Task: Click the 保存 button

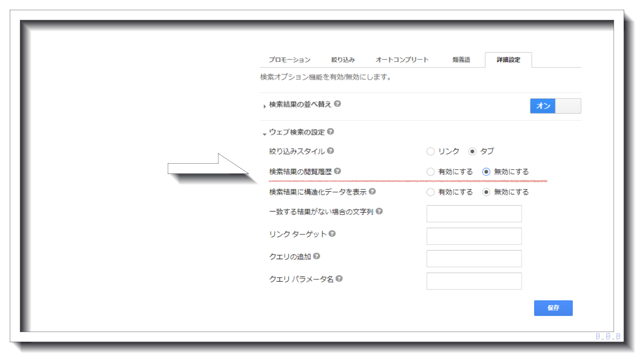Action: coord(553,308)
